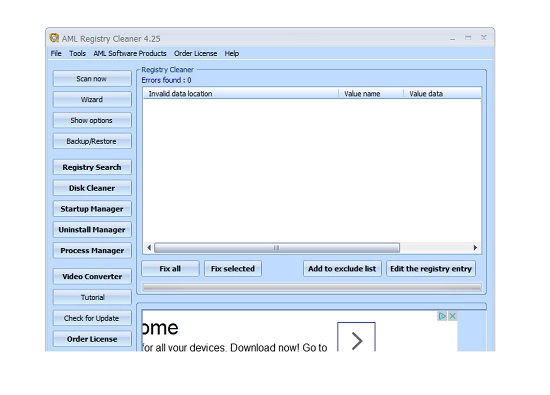Close the advertisement with X icon
The image size is (550, 395).
point(452,316)
